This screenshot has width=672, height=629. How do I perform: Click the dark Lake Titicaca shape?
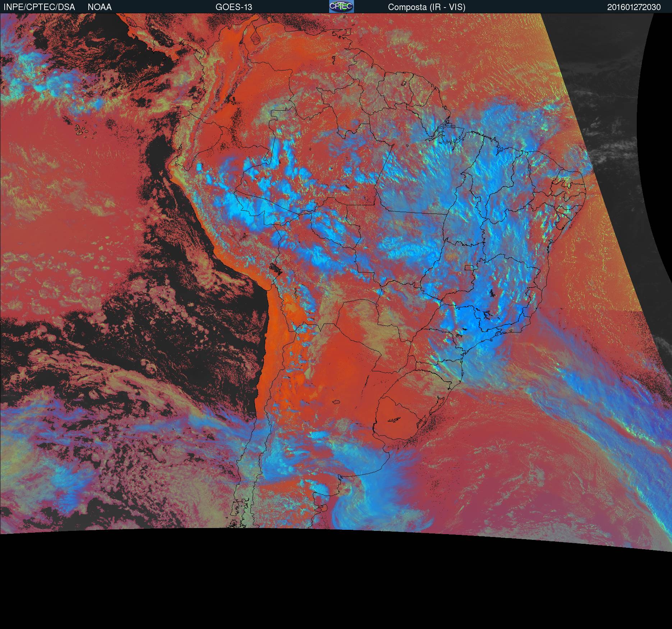[276, 268]
